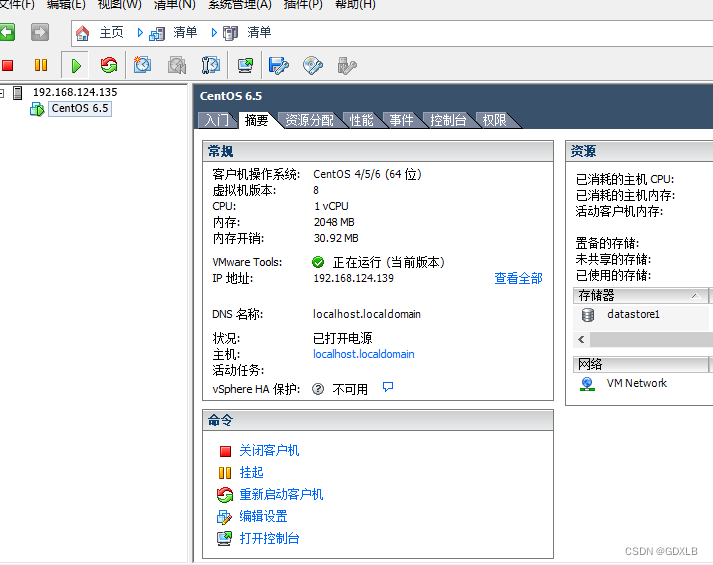Click the floppy connection toolbar icon

pyautogui.click(x=278, y=65)
